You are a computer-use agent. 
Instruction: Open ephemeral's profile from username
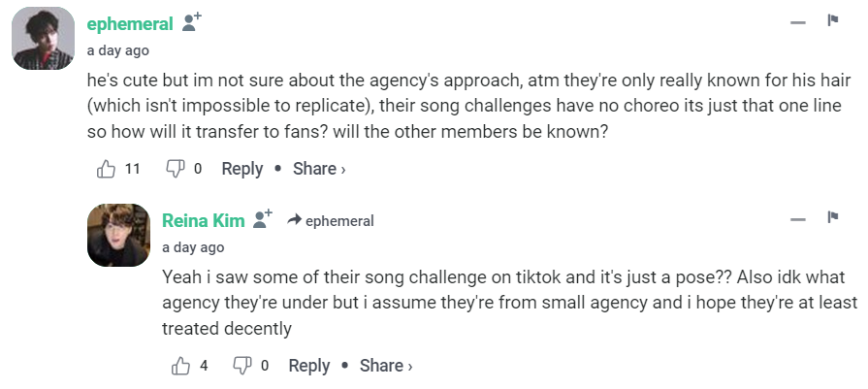coord(128,23)
